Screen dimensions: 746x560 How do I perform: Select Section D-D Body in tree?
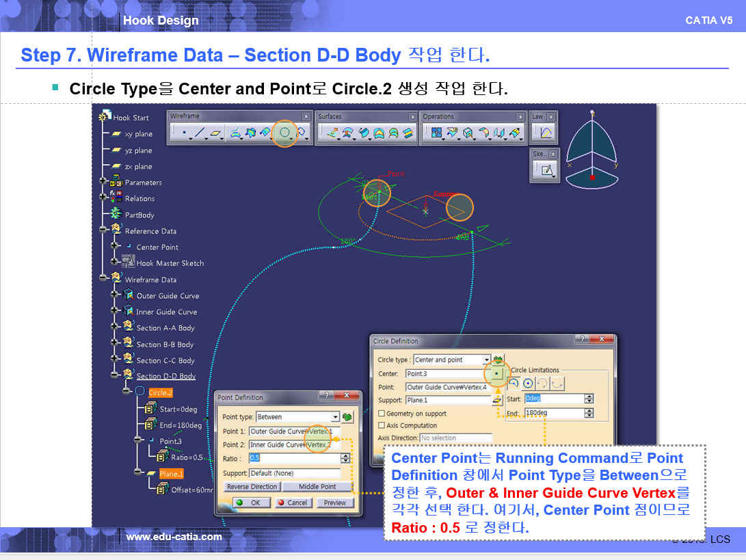[165, 376]
